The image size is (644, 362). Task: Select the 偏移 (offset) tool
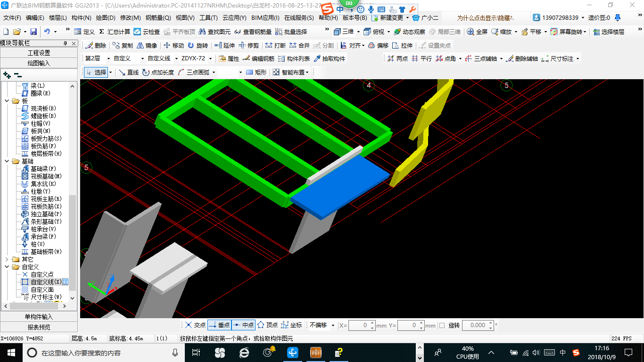click(378, 46)
